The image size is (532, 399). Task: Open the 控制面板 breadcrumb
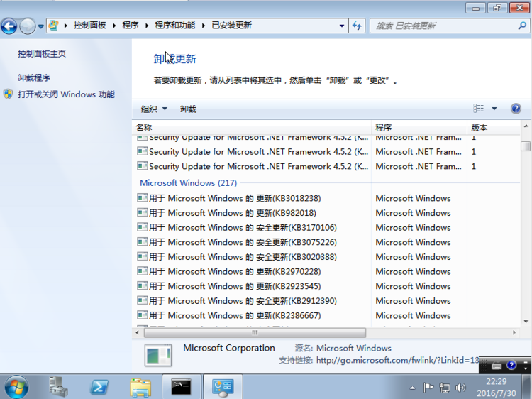click(89, 25)
